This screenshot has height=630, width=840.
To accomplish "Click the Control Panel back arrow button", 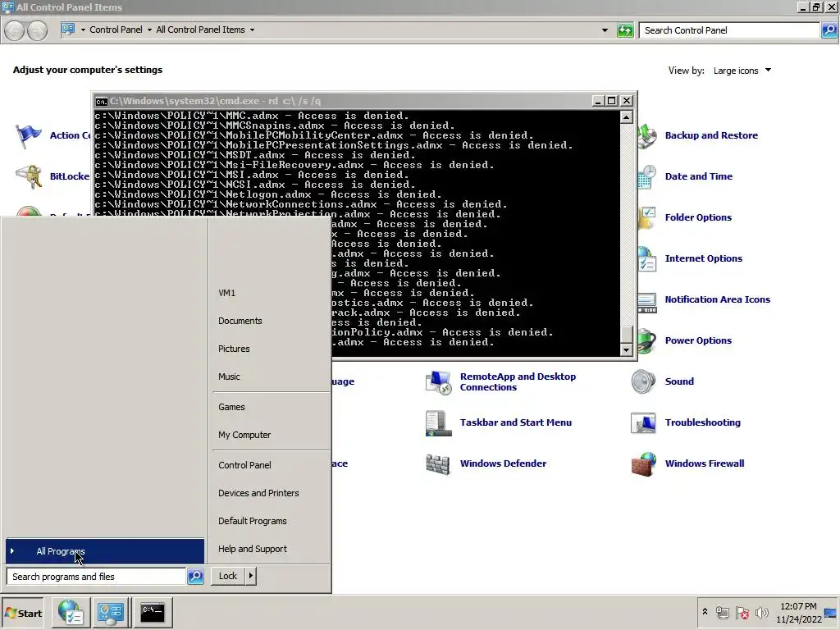I will point(15,30).
